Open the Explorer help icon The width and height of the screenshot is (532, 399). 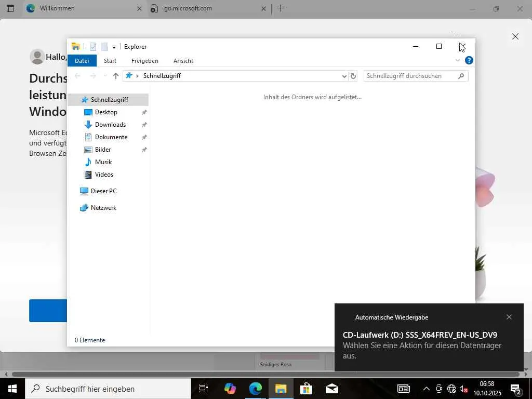click(469, 60)
